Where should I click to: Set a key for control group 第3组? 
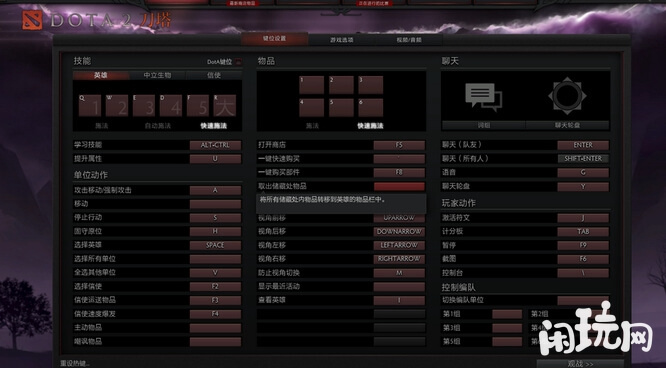tap(507, 328)
